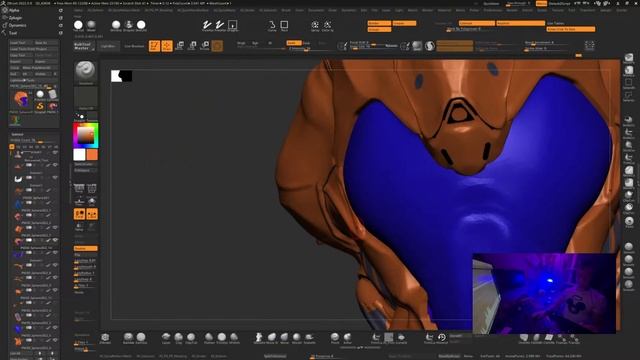This screenshot has width=640, height=360.
Task: Pick the Clay brush in bottom shelf
Action: (179, 338)
